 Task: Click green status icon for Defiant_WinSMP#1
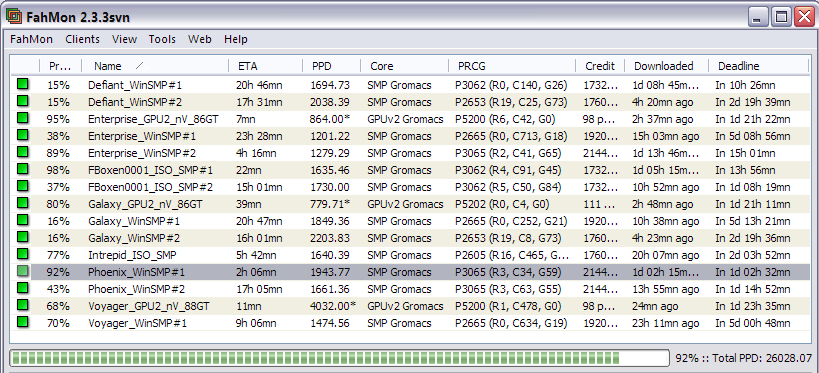pyautogui.click(x=22, y=84)
